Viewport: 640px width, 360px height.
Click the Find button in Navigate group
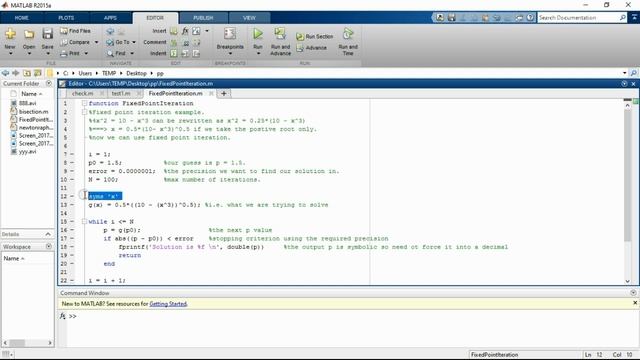(x=116, y=53)
